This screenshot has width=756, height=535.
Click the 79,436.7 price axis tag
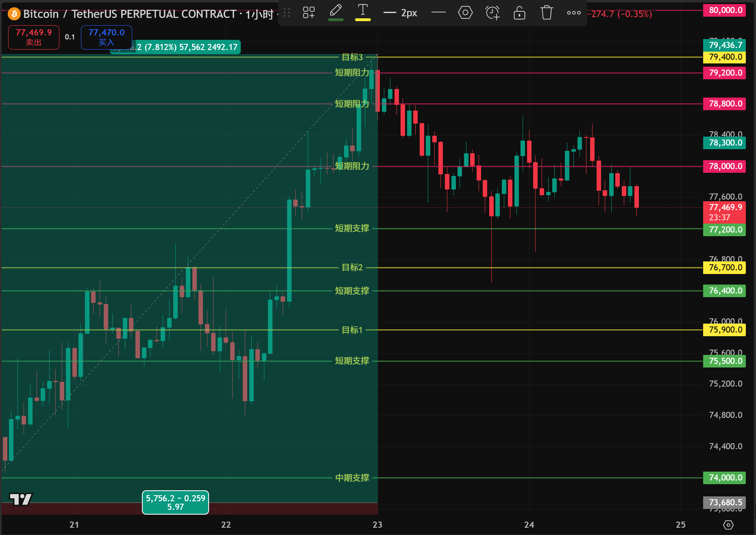724,45
